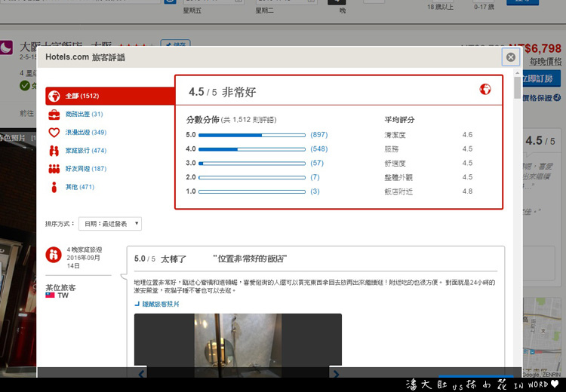
Task: Click the hotel logo moon icon
Action: [6, 47]
